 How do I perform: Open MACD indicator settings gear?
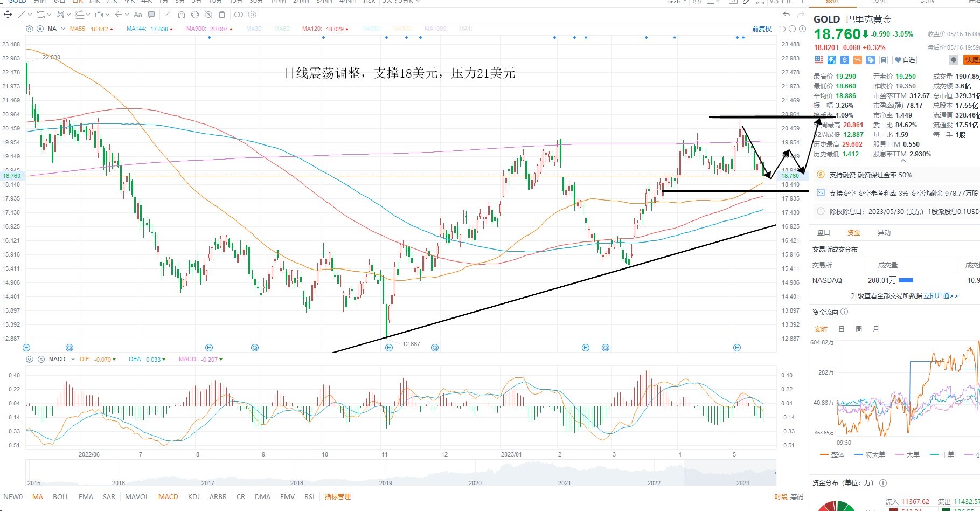(x=30, y=359)
